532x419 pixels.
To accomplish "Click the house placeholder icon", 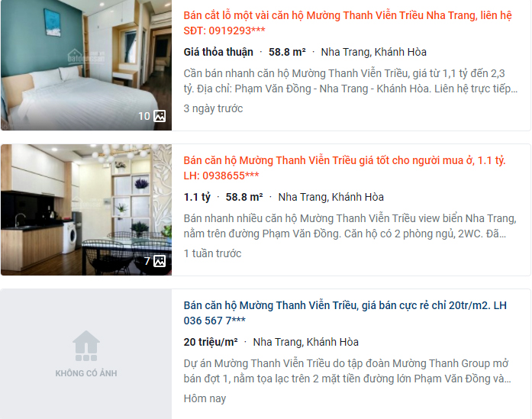I will (x=86, y=346).
